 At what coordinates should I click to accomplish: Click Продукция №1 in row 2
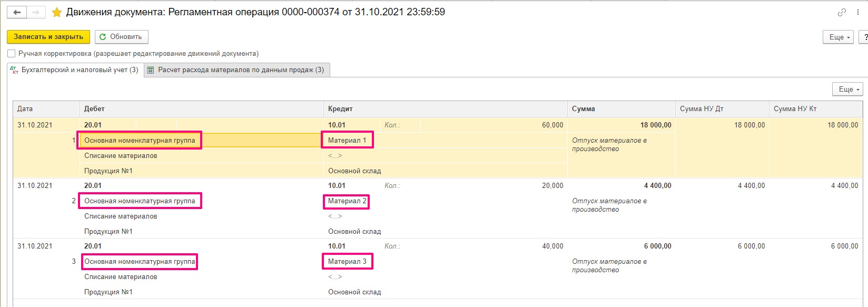(108, 232)
